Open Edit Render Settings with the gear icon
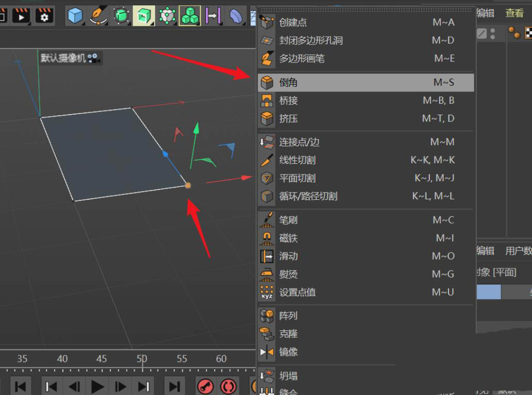This screenshot has width=532, height=395. (44, 15)
